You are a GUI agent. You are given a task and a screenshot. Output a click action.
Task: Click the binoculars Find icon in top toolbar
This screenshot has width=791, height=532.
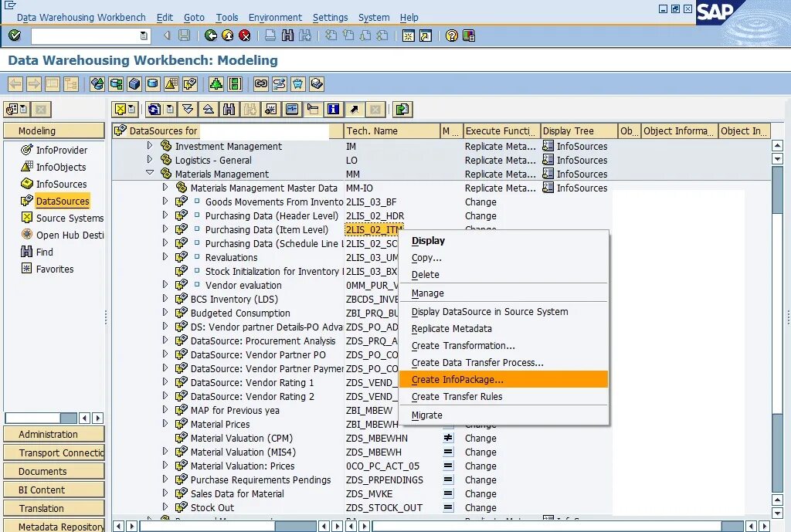pos(287,36)
